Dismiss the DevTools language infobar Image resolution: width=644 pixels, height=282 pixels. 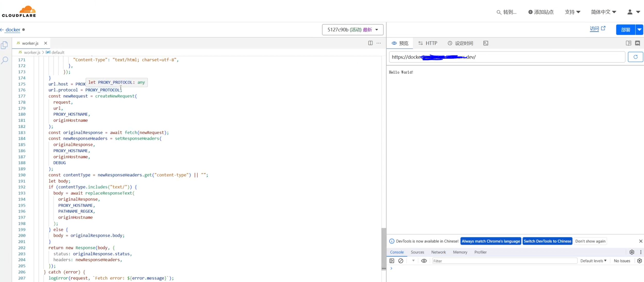click(641, 241)
